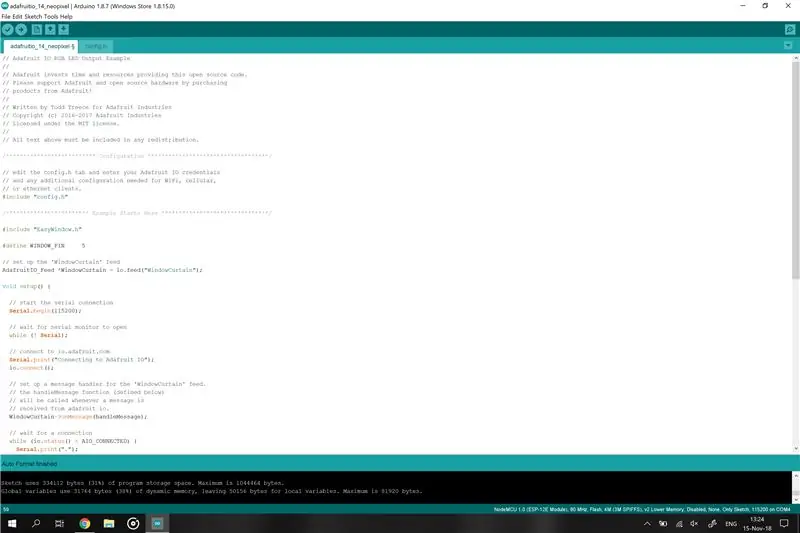Select the adafruitio_14_neopixel tab
This screenshot has width=800, height=533.
click(41, 46)
